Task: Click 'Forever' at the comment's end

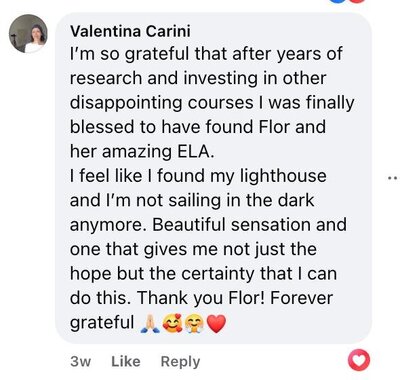Action: click(301, 298)
